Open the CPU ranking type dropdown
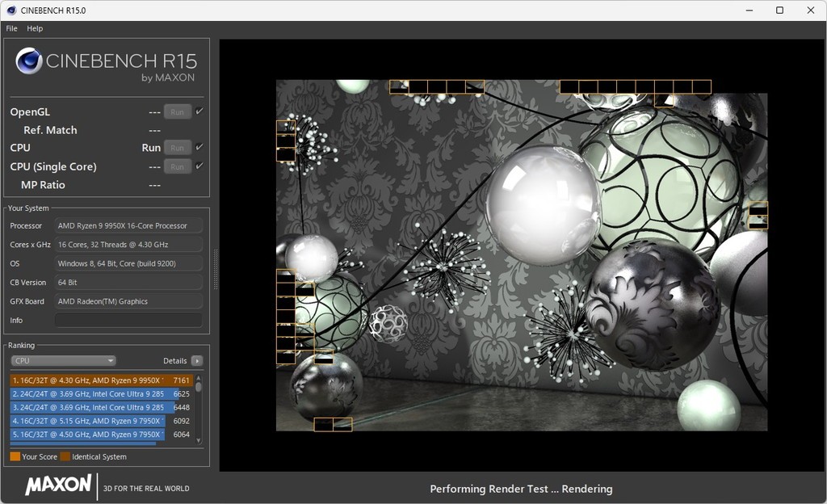 (x=63, y=361)
